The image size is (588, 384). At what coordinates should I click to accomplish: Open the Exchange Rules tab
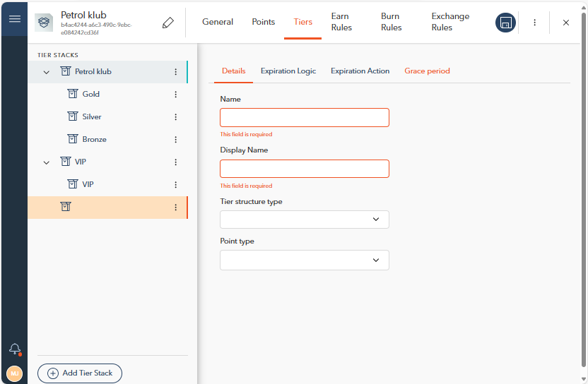coord(450,22)
